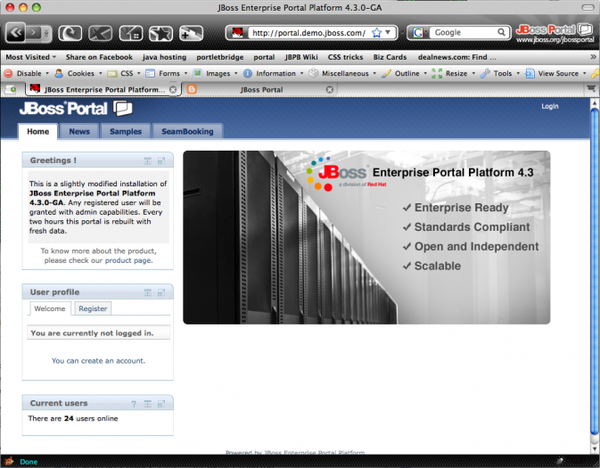Screen dimensions: 600x468
Task: Click the JBoss Enterprise Portal Platform banner image
Action: coord(367,237)
